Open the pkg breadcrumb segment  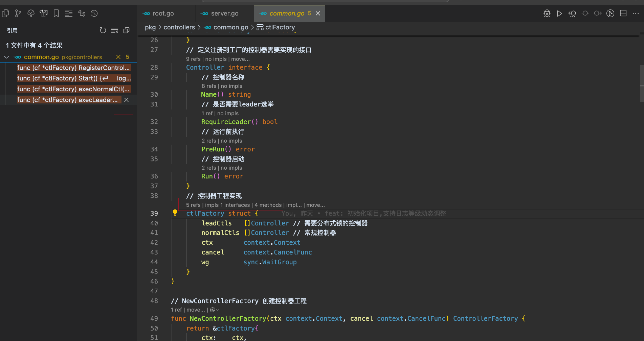[x=150, y=27]
